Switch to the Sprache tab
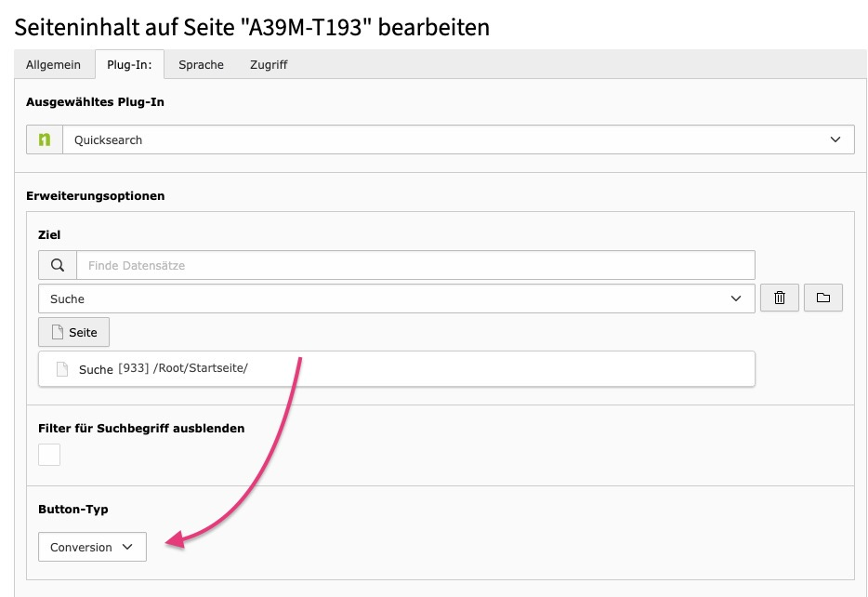 click(201, 65)
